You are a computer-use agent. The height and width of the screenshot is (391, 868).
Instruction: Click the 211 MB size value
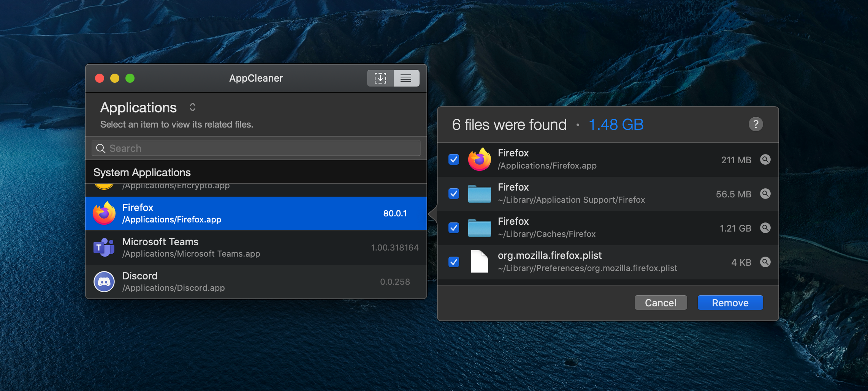736,160
